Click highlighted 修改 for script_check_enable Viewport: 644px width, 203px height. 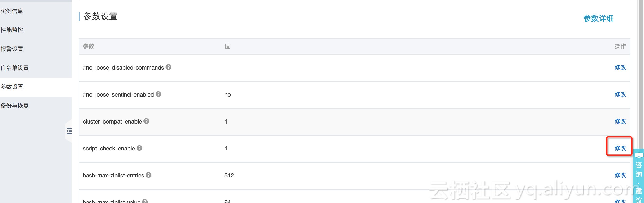620,148
